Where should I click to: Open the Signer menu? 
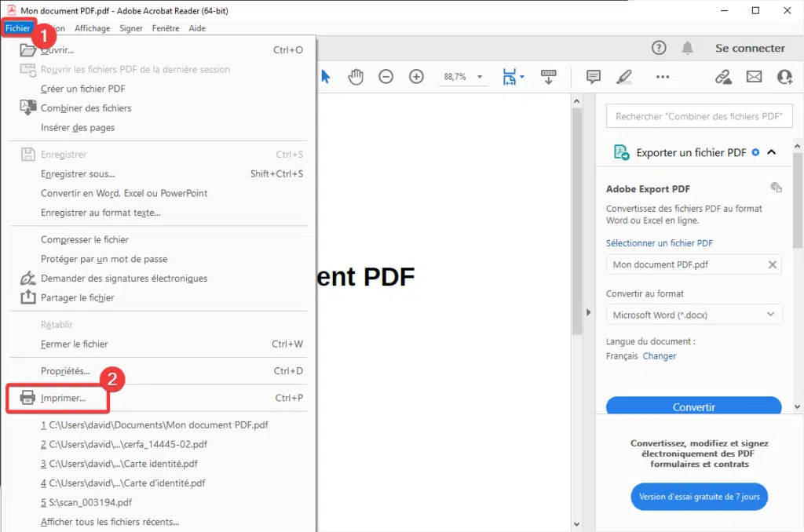point(131,28)
